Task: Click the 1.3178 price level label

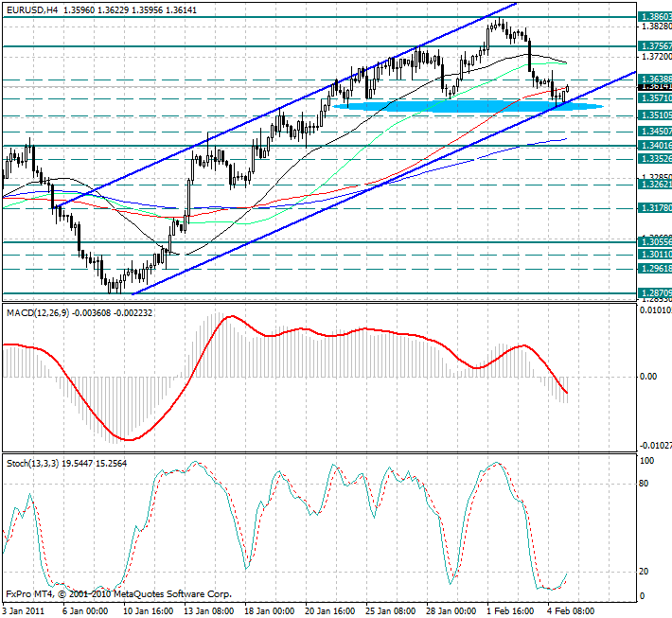Action: (x=655, y=208)
